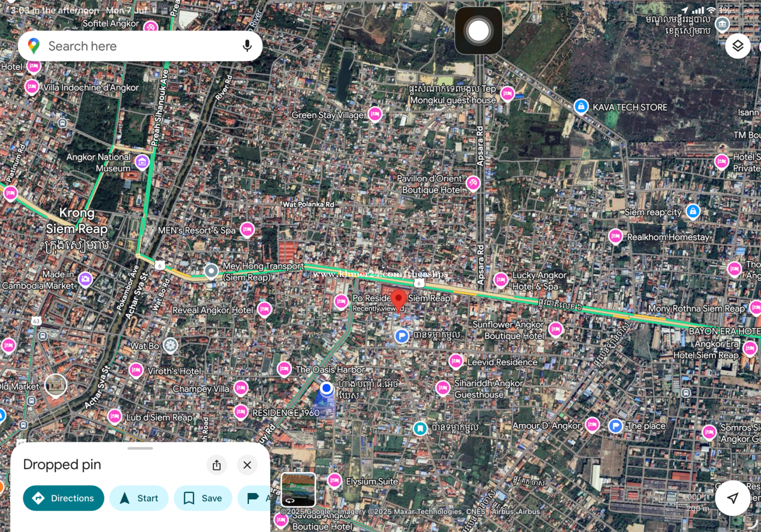Image resolution: width=761 pixels, height=532 pixels.
Task: Click the Search here field
Action: click(137, 46)
